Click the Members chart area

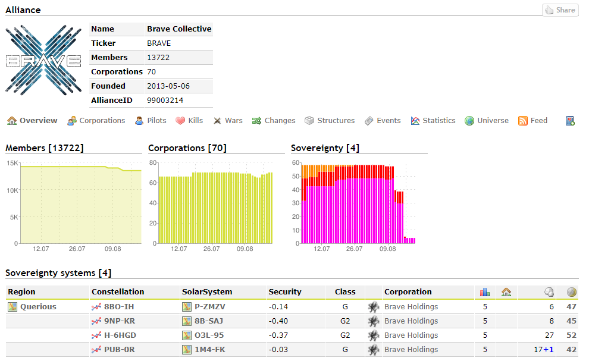[81, 203]
